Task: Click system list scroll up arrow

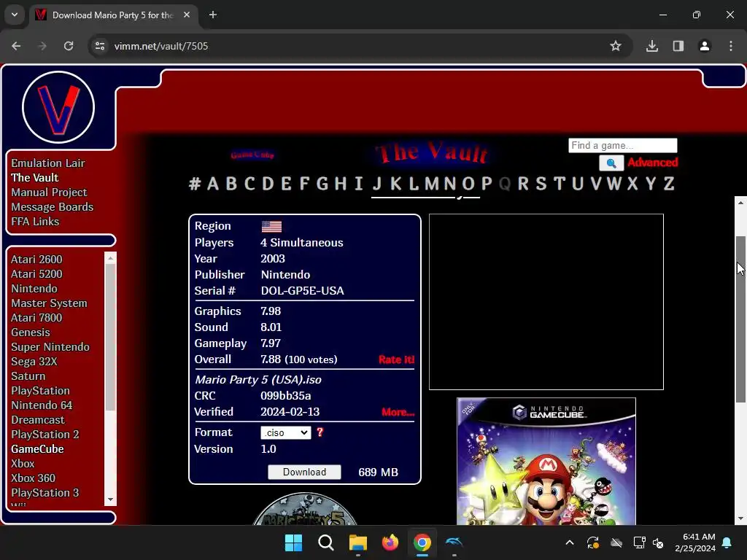Action: [111, 257]
